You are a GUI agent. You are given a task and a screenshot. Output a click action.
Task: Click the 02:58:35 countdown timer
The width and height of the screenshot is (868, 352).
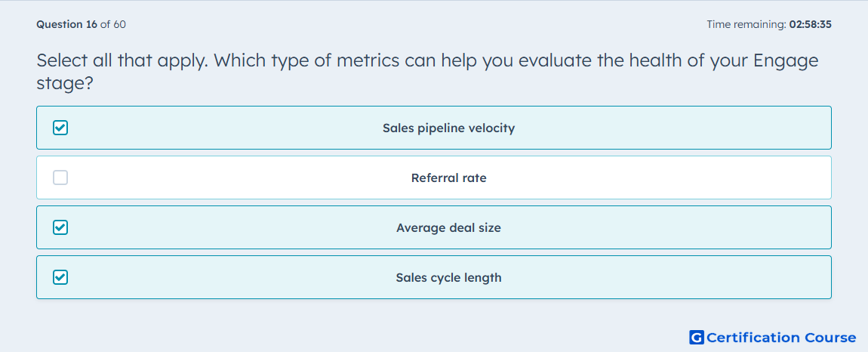811,24
